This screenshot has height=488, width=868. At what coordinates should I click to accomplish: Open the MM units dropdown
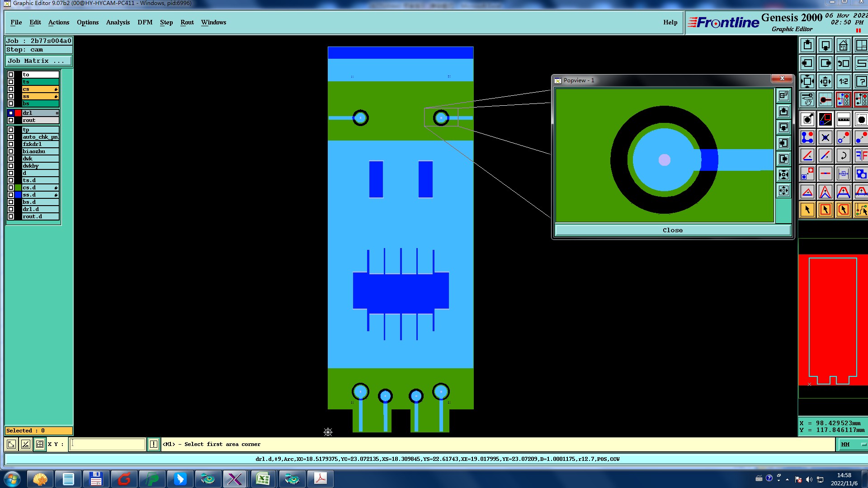[x=852, y=445]
